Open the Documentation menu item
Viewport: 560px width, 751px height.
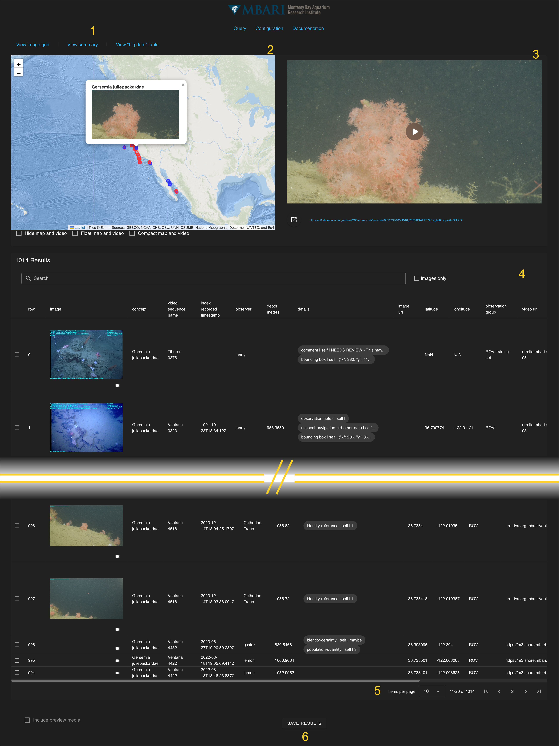point(308,29)
